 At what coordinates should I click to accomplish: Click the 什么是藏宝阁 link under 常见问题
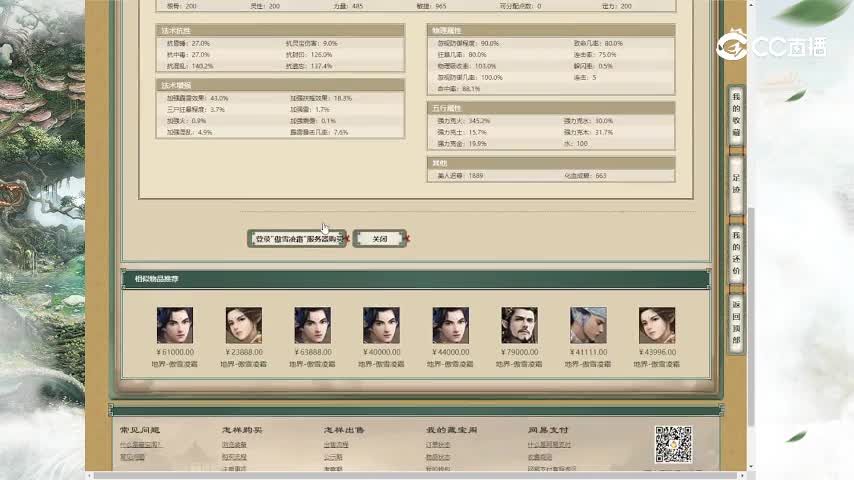pos(141,445)
